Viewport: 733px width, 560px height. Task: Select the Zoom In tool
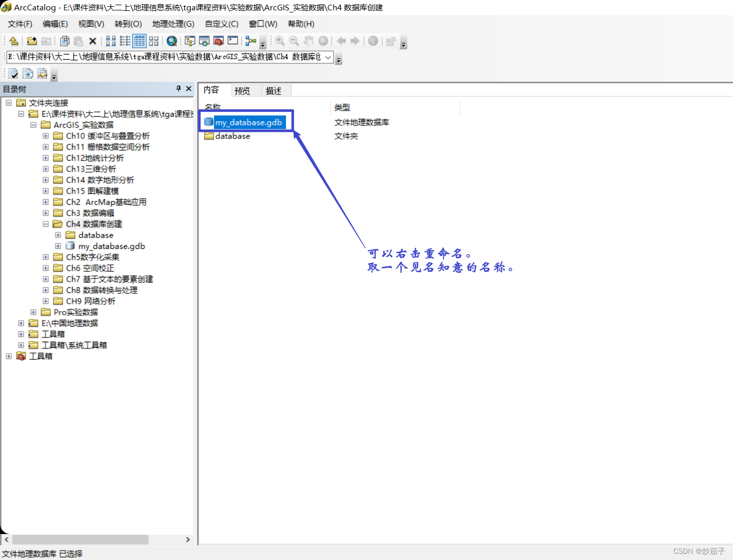tap(280, 41)
